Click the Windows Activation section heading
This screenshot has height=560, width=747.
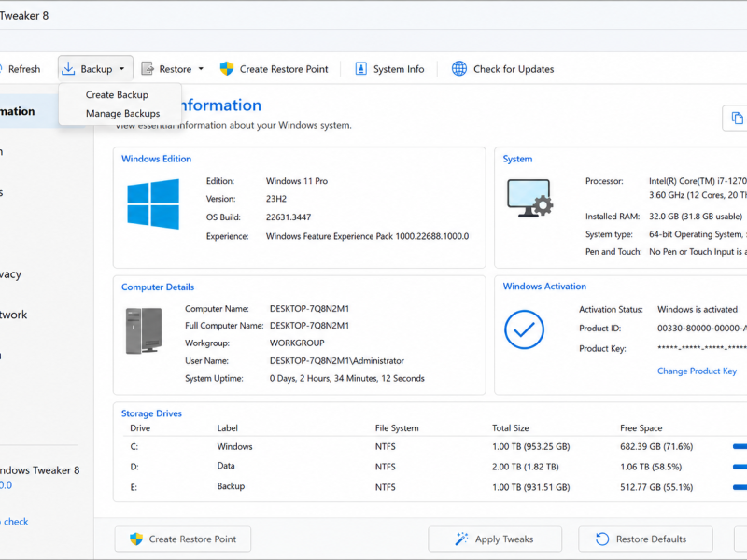click(544, 287)
